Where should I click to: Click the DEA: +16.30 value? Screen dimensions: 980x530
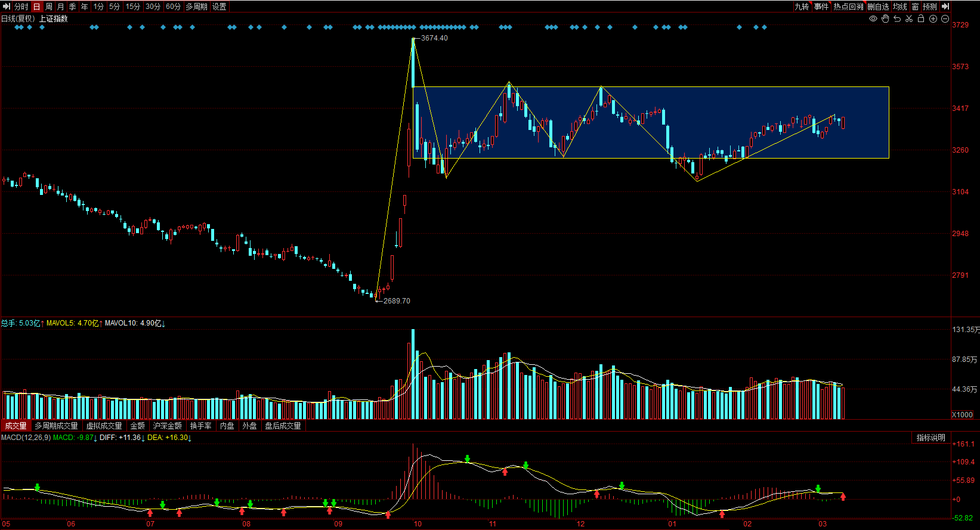[x=168, y=438]
